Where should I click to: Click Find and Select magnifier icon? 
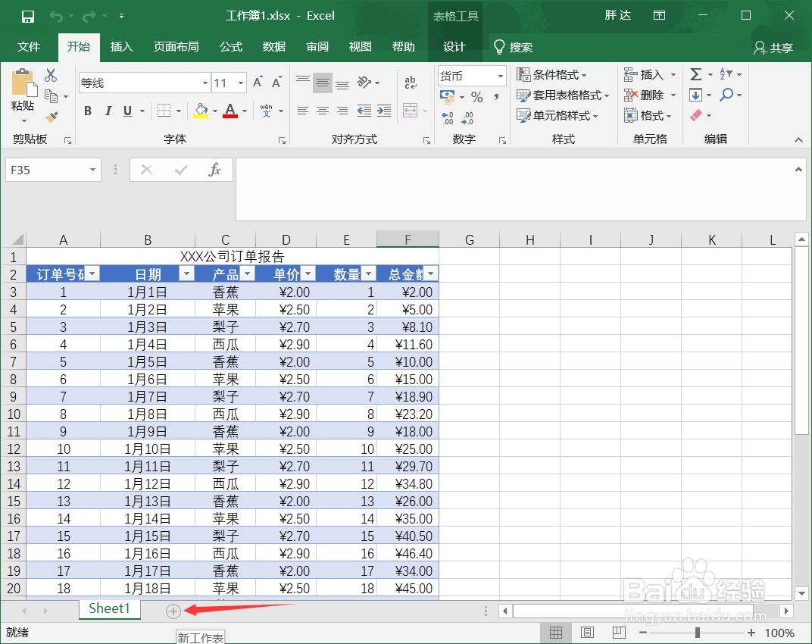tap(727, 95)
